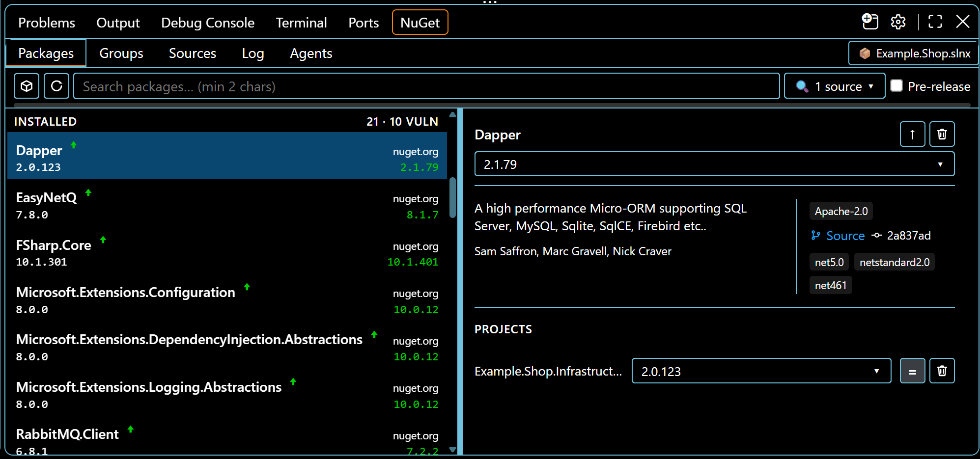
Task: Select the Packages tab
Action: (x=46, y=53)
